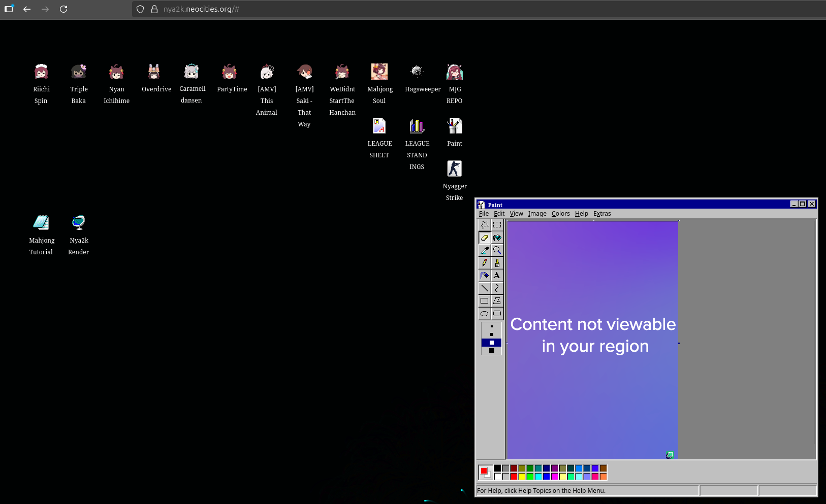Open the View menu in Paint
This screenshot has width=826, height=504.
(x=516, y=214)
